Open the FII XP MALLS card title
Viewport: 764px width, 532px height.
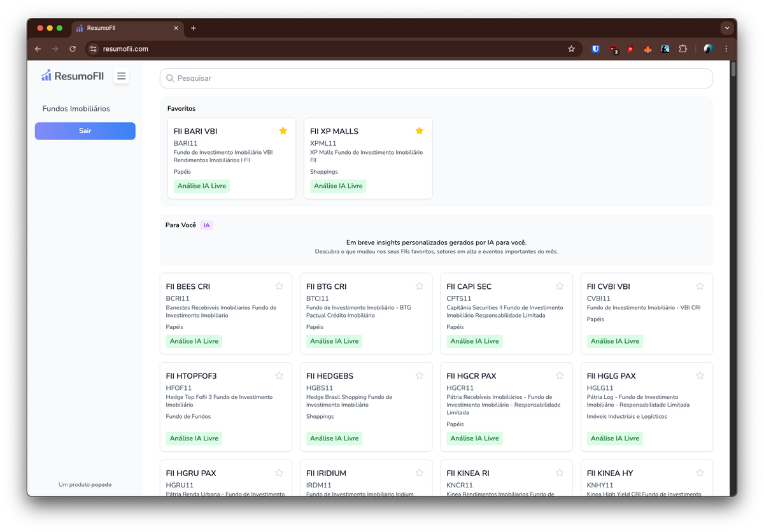coord(334,131)
